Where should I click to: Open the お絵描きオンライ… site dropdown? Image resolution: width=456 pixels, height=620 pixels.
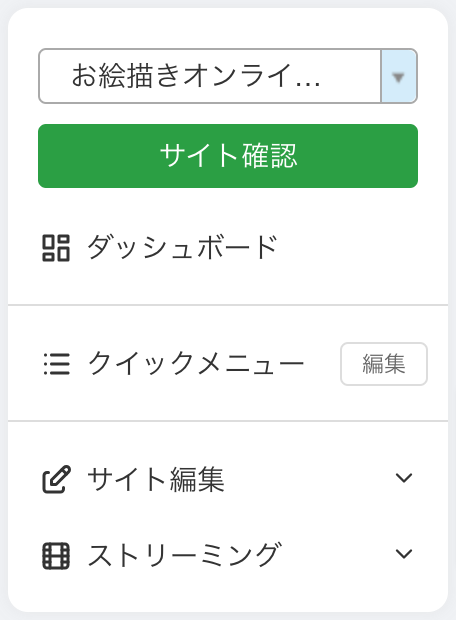[x=228, y=76]
